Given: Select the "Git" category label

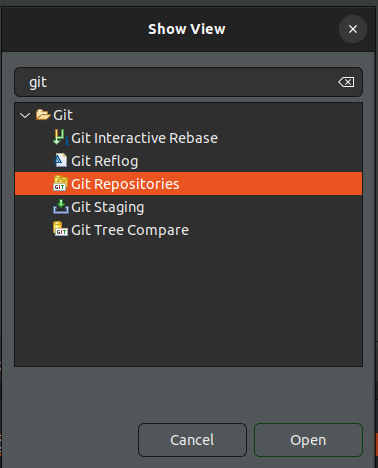Looking at the screenshot, I should 63,115.
